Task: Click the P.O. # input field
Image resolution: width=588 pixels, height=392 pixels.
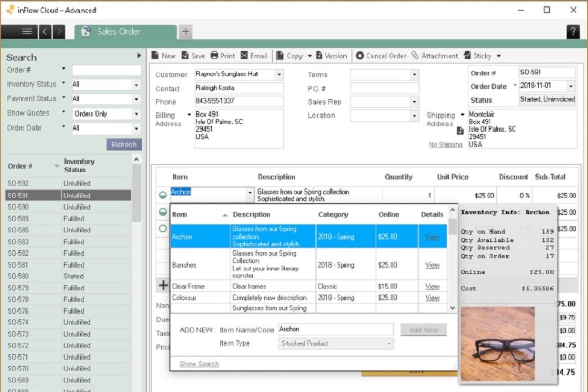Action: coord(385,88)
